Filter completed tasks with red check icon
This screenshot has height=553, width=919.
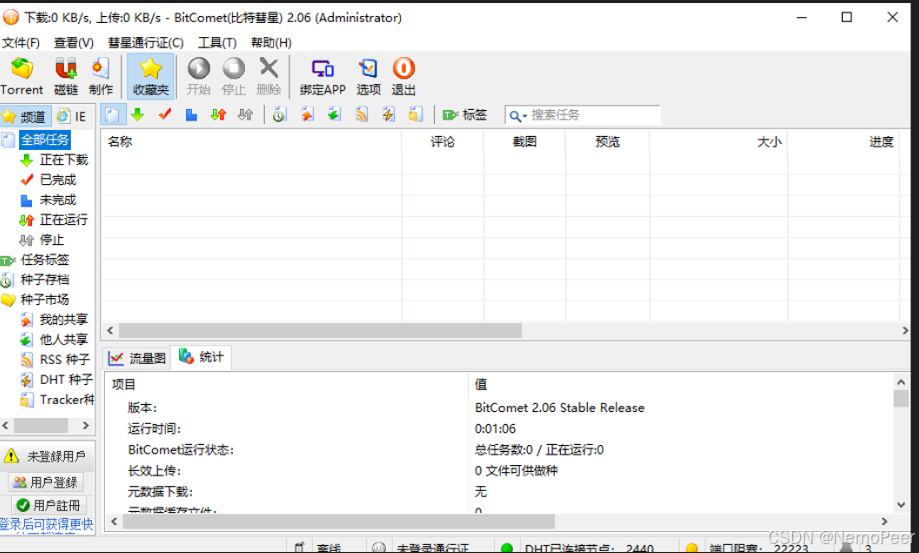tap(165, 114)
